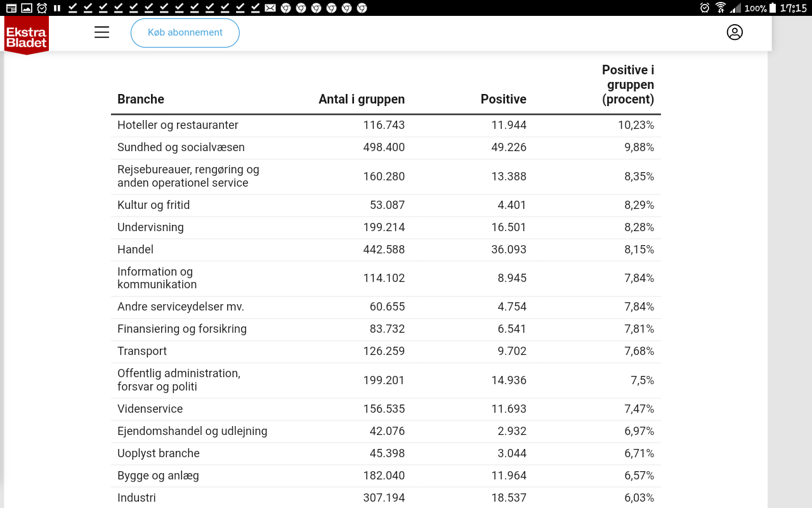Open the user profile account icon
This screenshot has height=508, width=812.
[735, 32]
